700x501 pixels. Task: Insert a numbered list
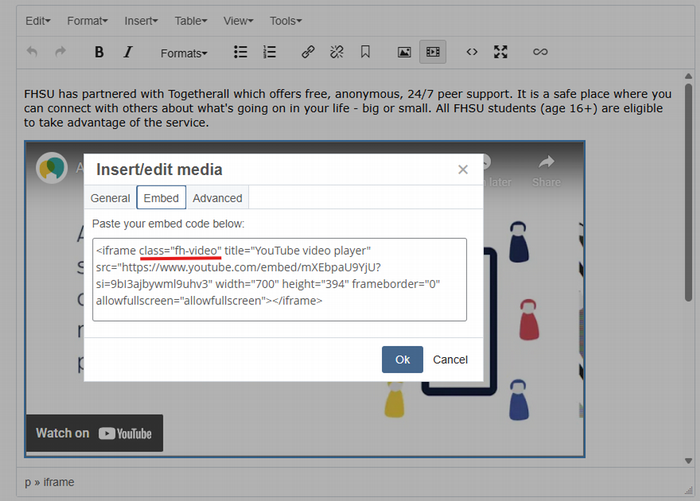point(269,52)
